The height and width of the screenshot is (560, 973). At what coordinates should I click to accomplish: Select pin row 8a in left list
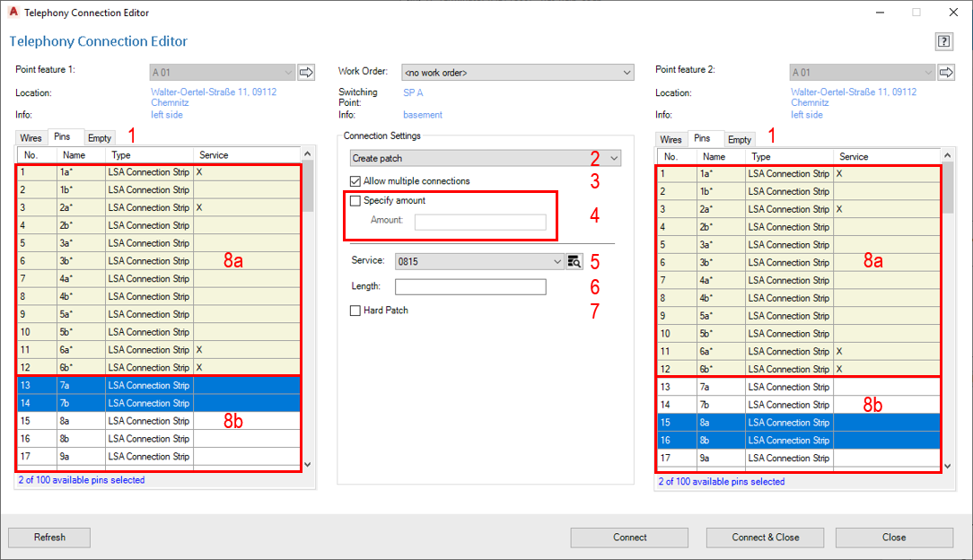click(x=159, y=421)
